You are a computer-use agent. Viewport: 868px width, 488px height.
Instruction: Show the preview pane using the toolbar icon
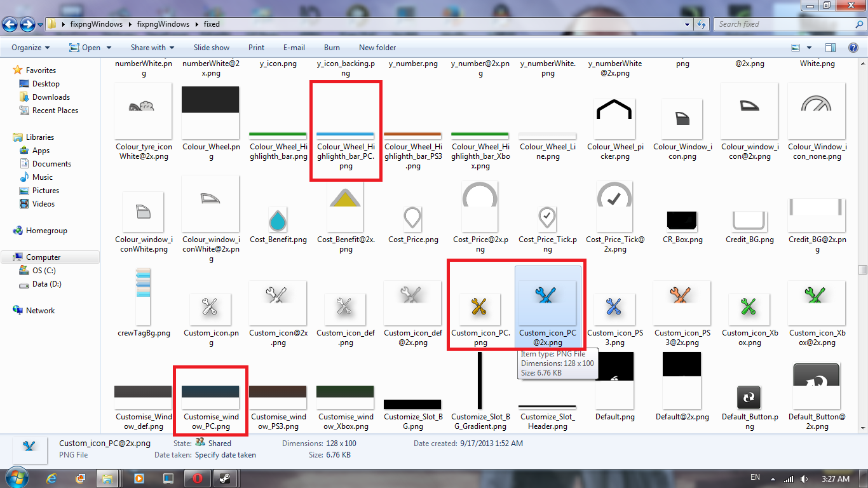(x=830, y=48)
